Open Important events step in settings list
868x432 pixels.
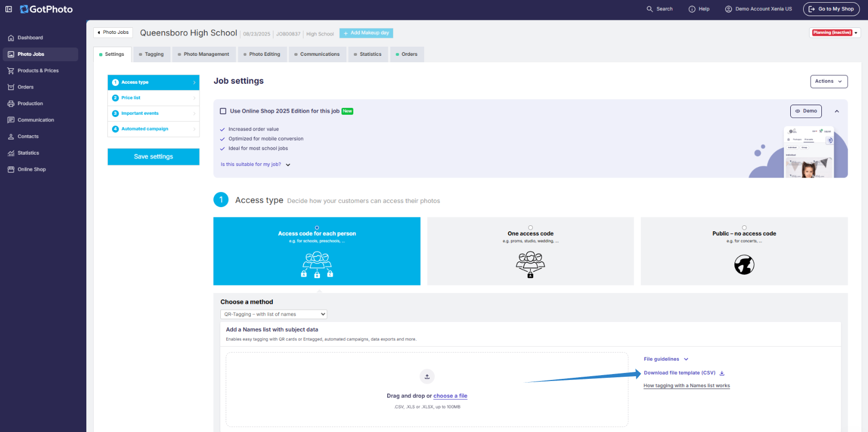[153, 113]
